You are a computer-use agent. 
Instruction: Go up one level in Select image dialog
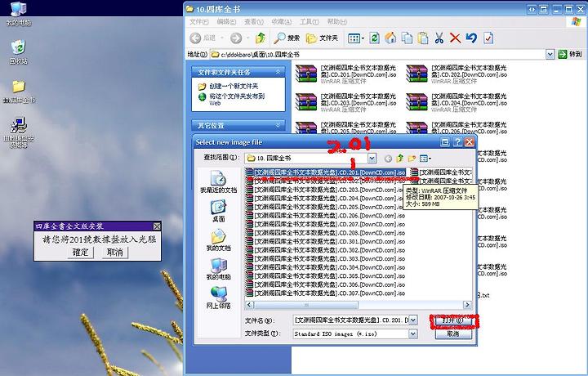[x=399, y=159]
